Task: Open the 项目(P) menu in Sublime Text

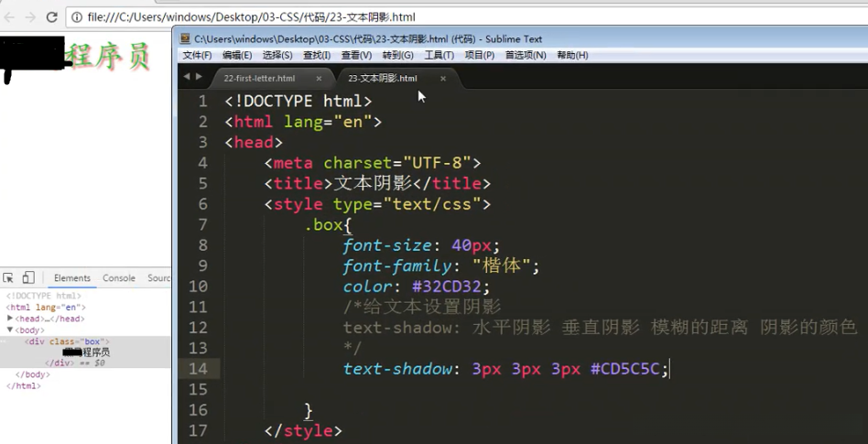Action: (x=480, y=55)
